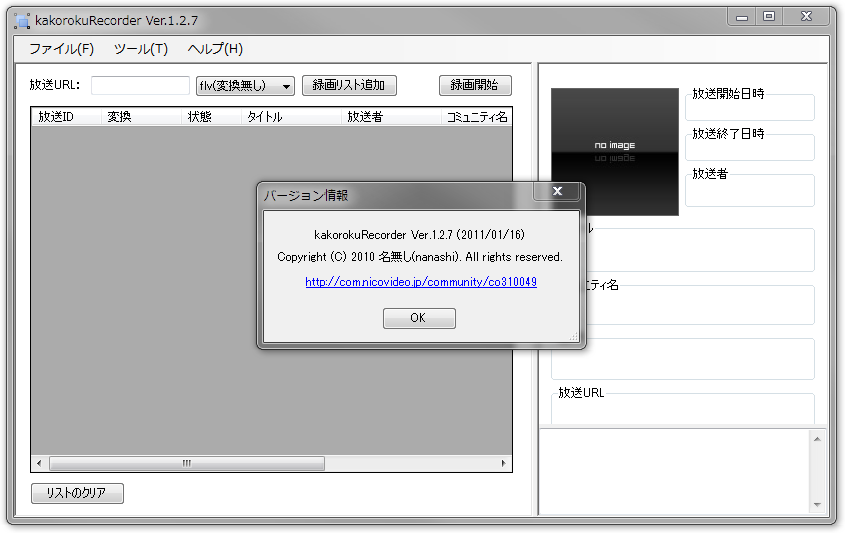Click the 放送URL field in the right panel
845x533 pixels.
tap(683, 411)
